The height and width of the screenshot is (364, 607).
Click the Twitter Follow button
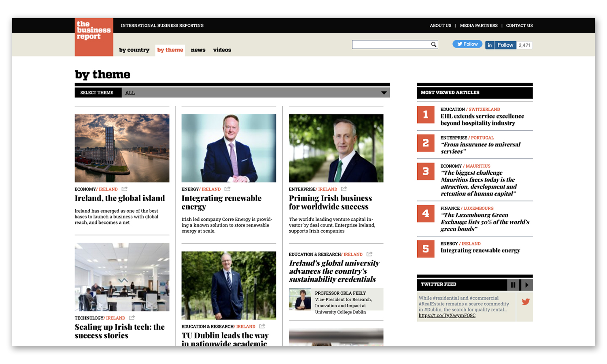[x=467, y=44]
